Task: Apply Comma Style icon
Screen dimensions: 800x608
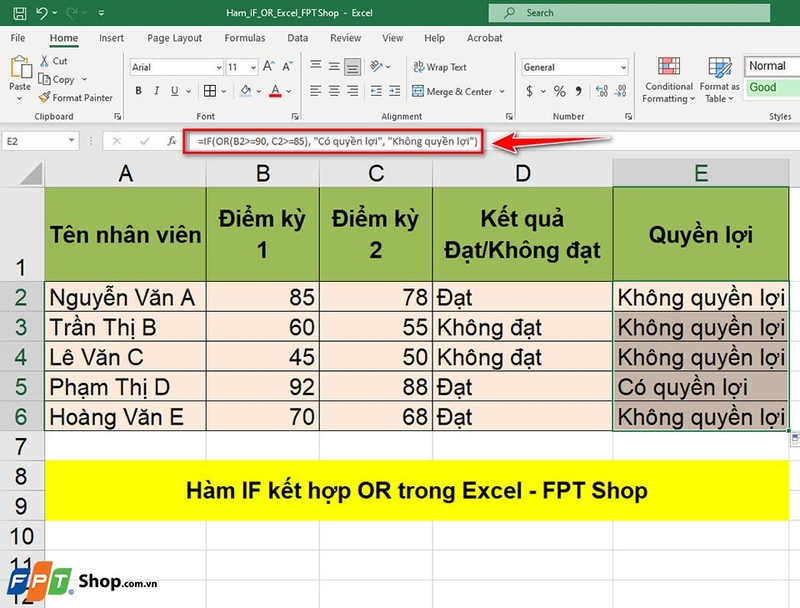Action: (x=579, y=91)
